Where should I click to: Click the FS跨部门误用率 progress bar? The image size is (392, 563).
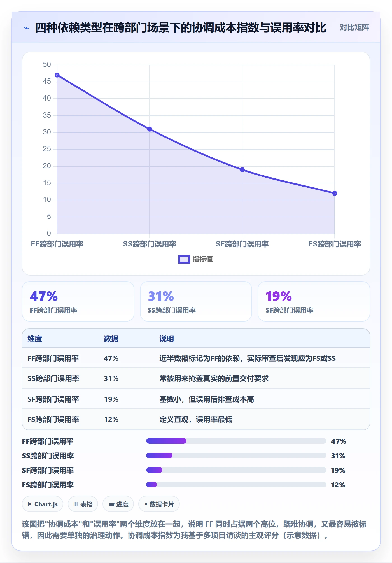click(x=236, y=485)
